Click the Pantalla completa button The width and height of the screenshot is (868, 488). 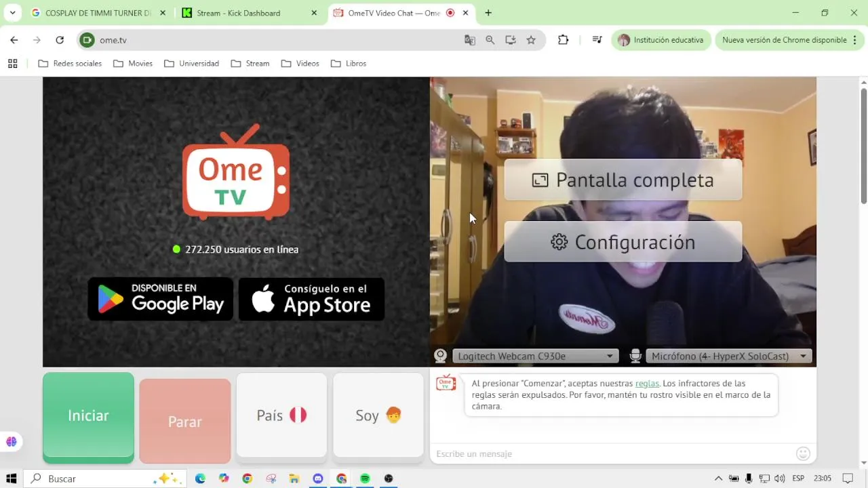pyautogui.click(x=623, y=180)
